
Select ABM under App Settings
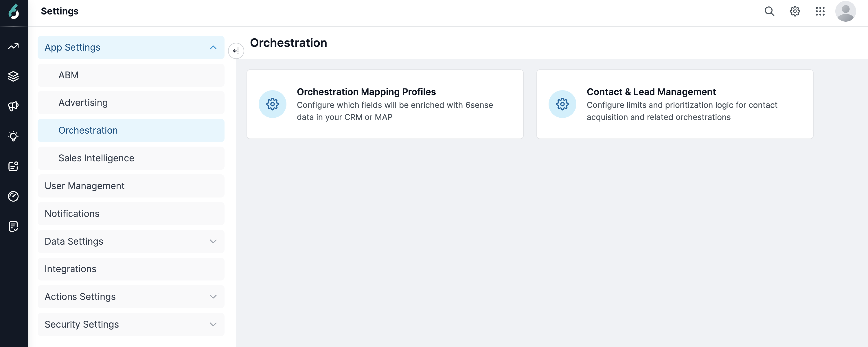[x=131, y=75]
